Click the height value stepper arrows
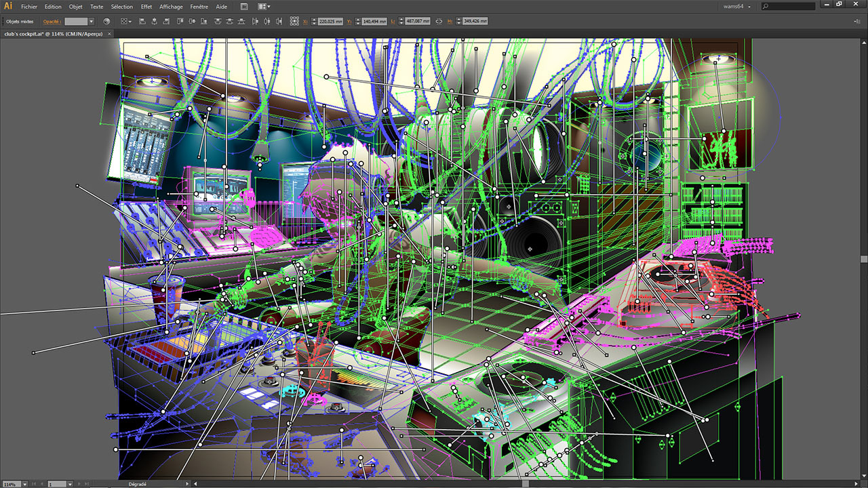This screenshot has height=488, width=868. coord(458,21)
